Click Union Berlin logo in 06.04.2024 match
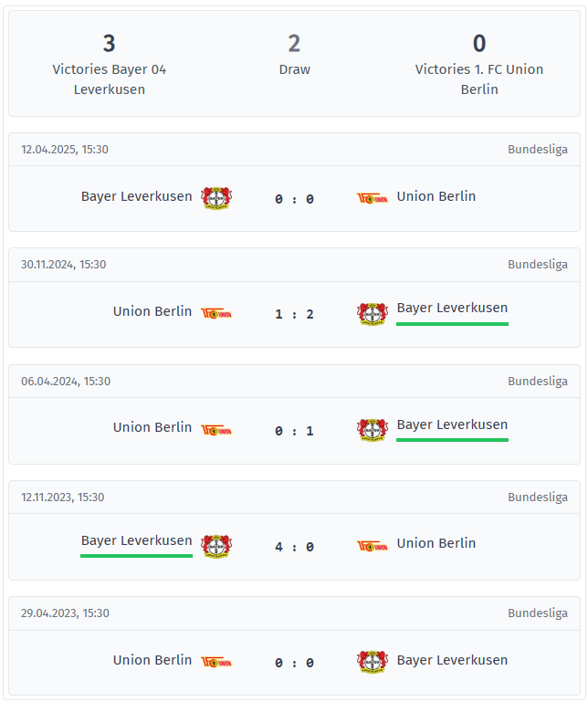 216,430
